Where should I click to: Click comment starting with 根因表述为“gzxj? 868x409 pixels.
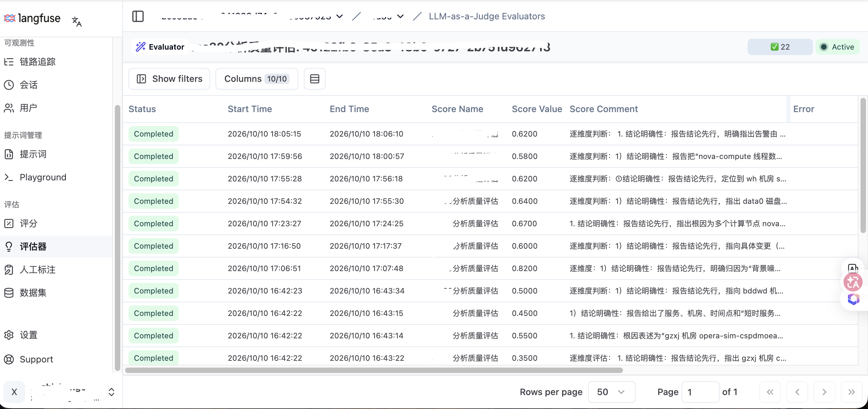click(676, 336)
